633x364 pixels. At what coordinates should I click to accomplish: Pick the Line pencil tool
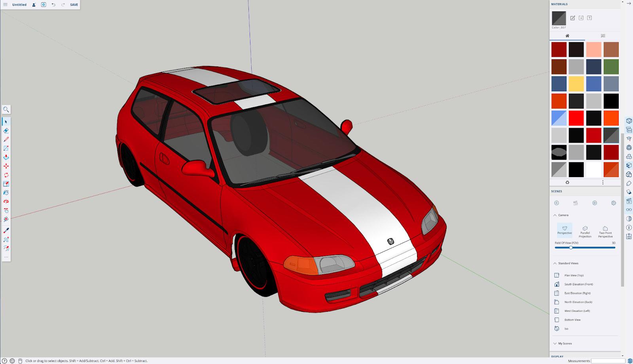pyautogui.click(x=6, y=140)
